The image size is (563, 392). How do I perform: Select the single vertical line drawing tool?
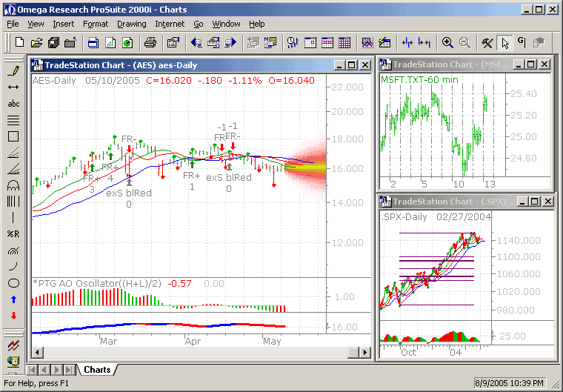(13, 218)
